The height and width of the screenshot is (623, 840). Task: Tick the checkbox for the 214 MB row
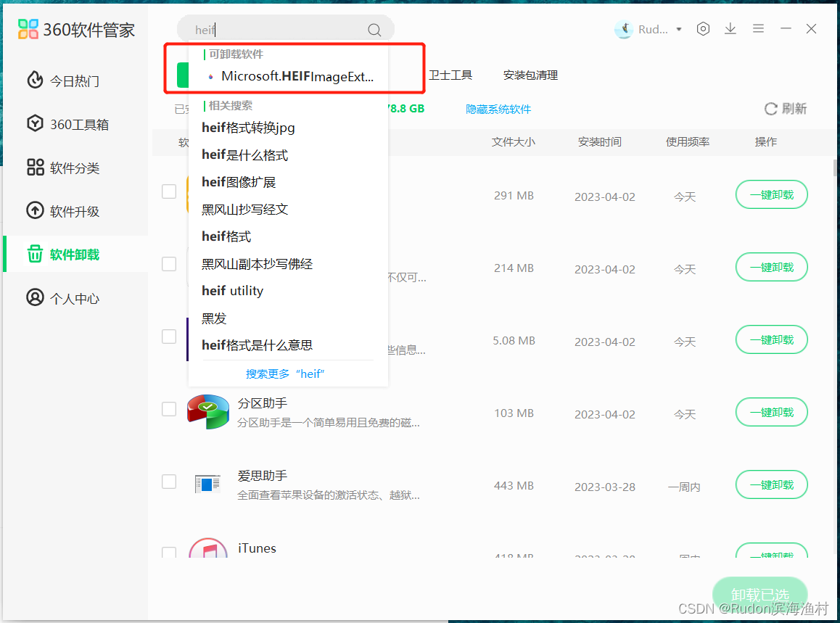pyautogui.click(x=169, y=264)
